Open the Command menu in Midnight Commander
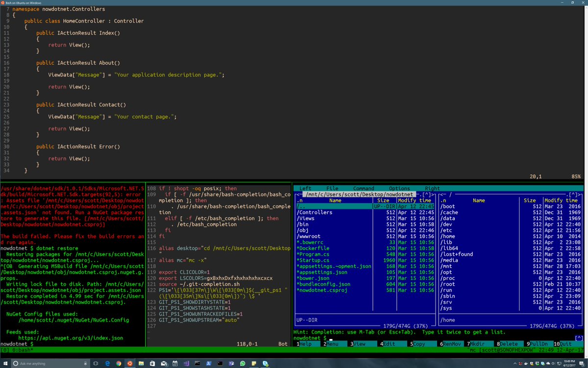 click(x=364, y=188)
